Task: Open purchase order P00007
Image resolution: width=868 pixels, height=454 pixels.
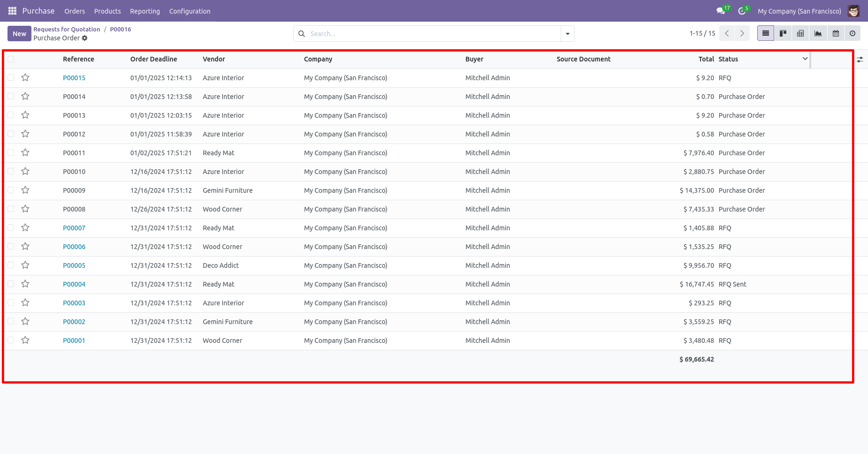Action: point(74,228)
